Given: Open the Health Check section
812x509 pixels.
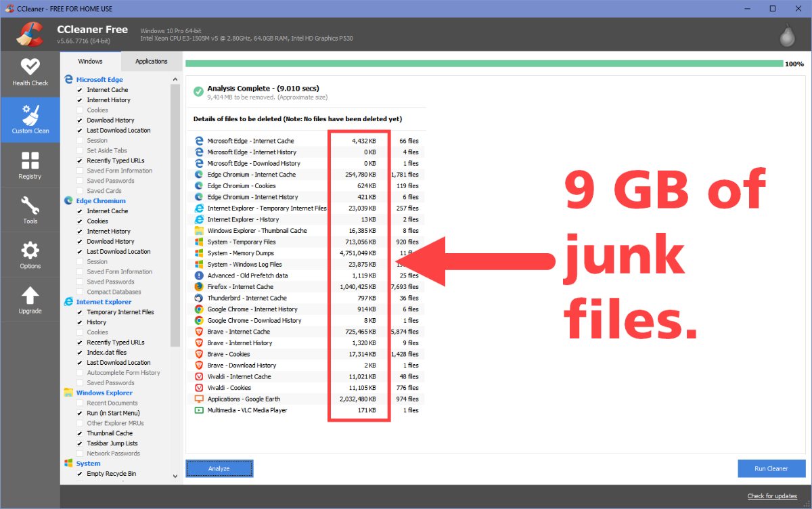Looking at the screenshot, I should click(30, 73).
